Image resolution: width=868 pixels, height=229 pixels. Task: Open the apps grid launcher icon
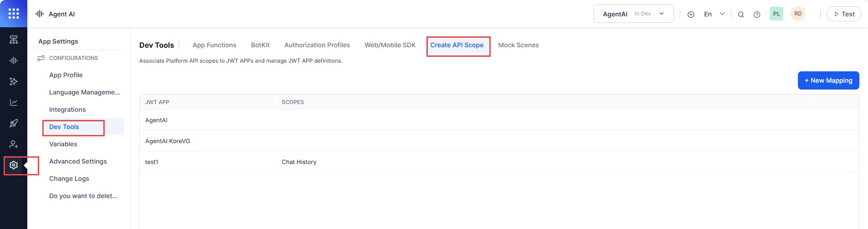(14, 14)
